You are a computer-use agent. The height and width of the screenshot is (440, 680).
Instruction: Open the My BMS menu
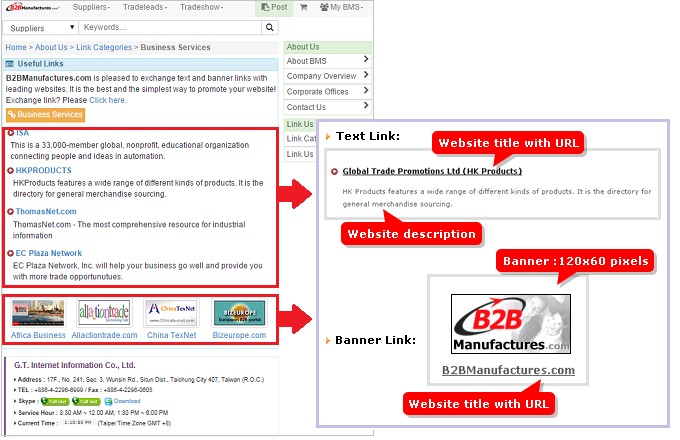(342, 7)
